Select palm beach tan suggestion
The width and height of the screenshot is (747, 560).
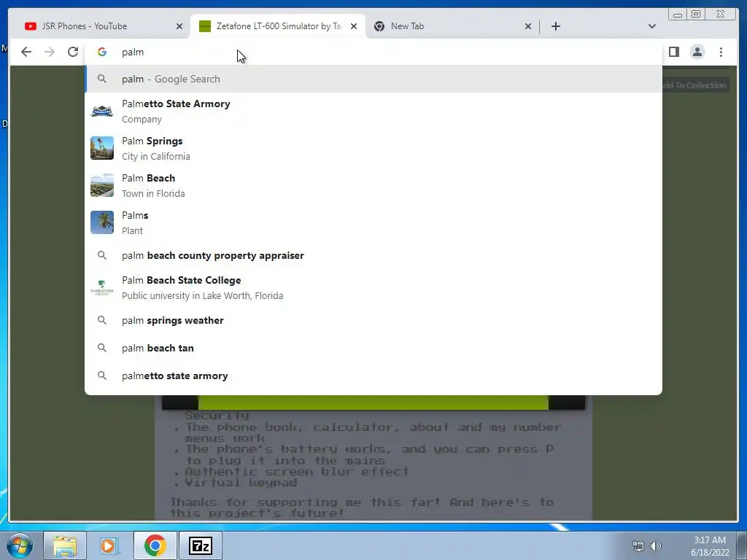373,348
